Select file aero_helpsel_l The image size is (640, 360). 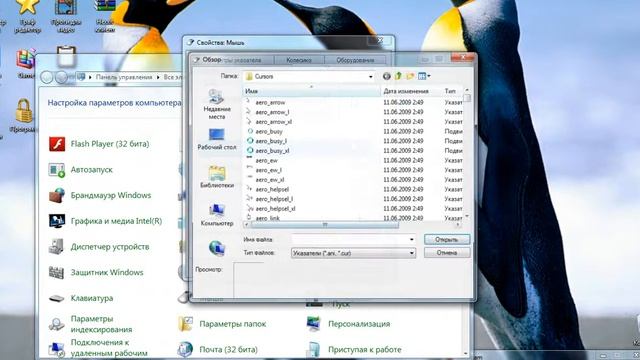tap(274, 199)
